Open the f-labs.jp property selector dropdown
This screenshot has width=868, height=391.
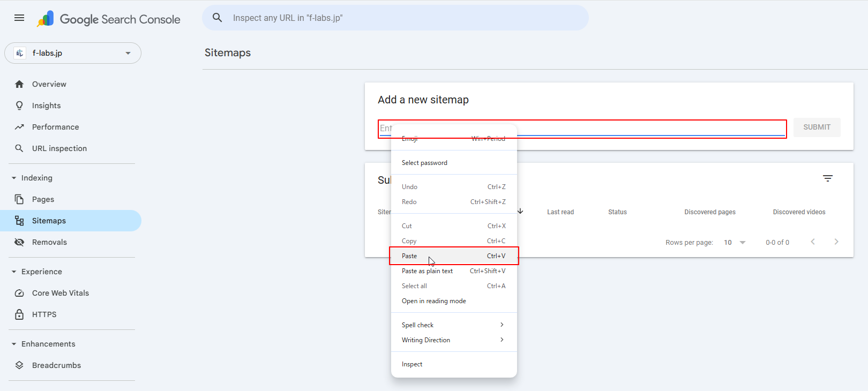point(73,53)
